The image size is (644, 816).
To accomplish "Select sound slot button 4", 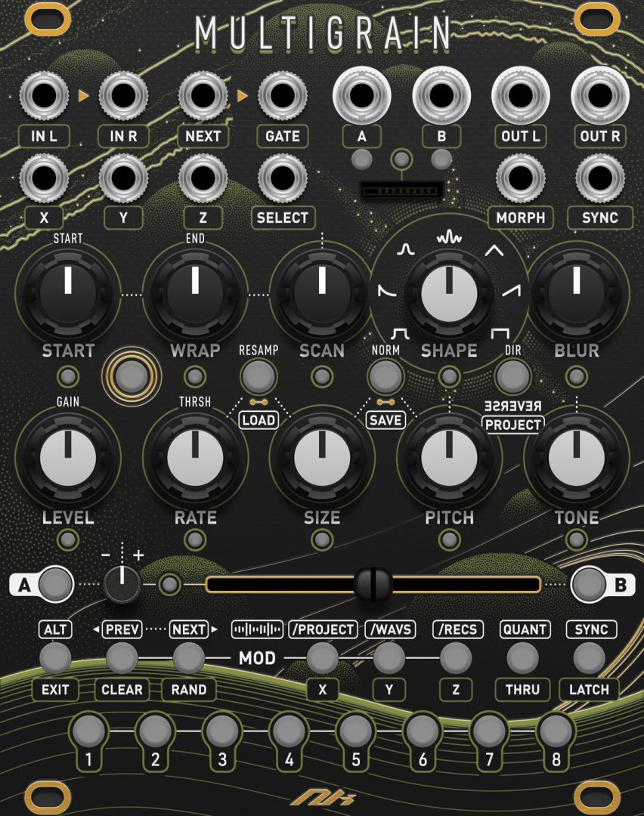I will [x=289, y=731].
